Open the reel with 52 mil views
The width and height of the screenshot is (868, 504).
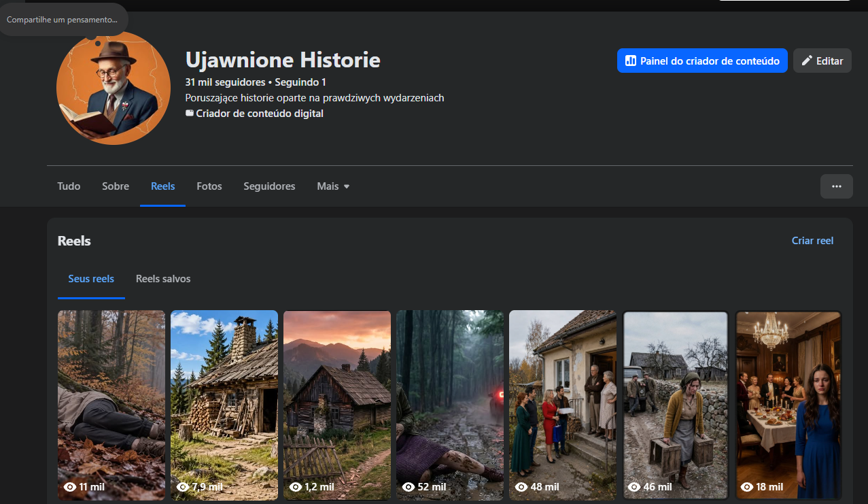tap(450, 405)
